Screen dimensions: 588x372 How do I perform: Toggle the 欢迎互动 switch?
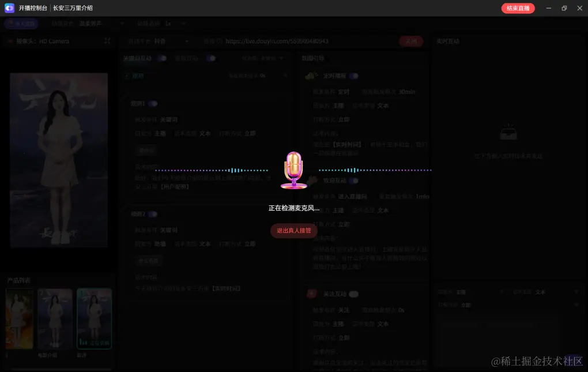pyautogui.click(x=353, y=181)
